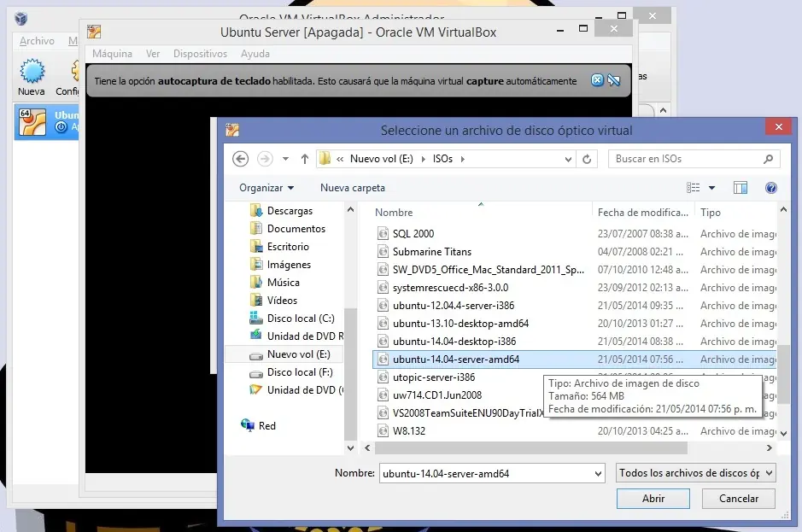Click the file list scroll-down arrow
Viewport: 802px width, 532px height.
pyautogui.click(x=783, y=433)
